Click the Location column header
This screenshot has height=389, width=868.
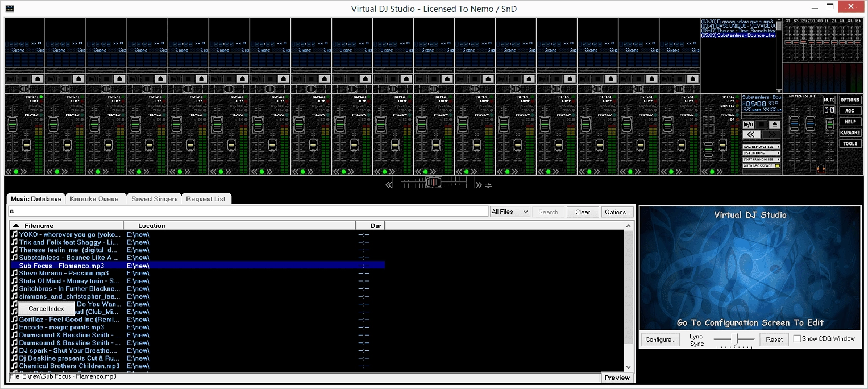[239, 226]
